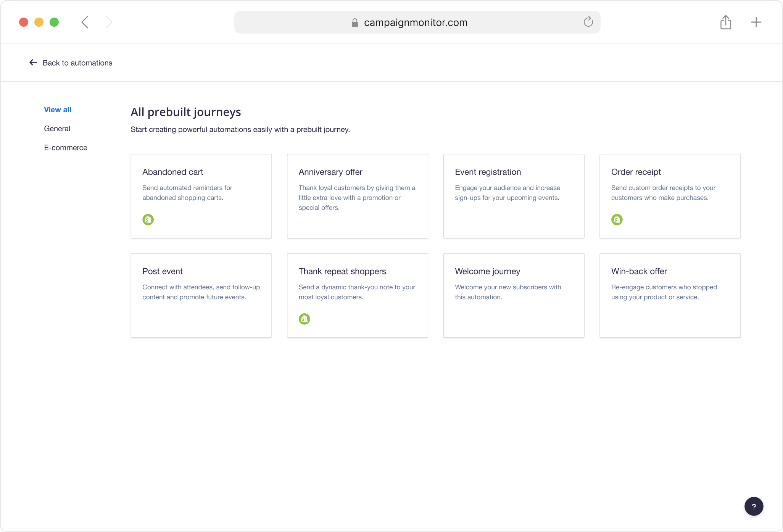Viewport: 783px width, 532px height.
Task: Filter journeys by E-commerce
Action: [66, 148]
